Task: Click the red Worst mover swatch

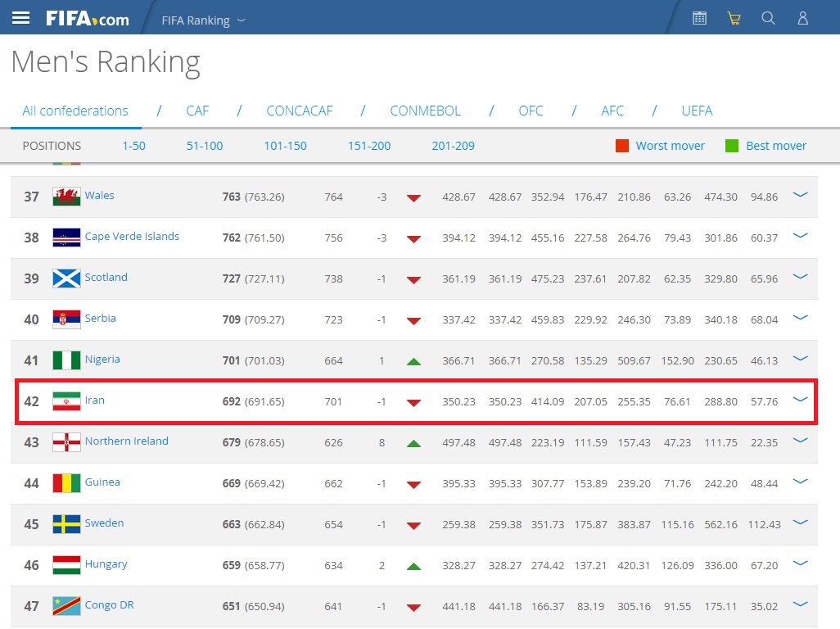Action: point(622,146)
